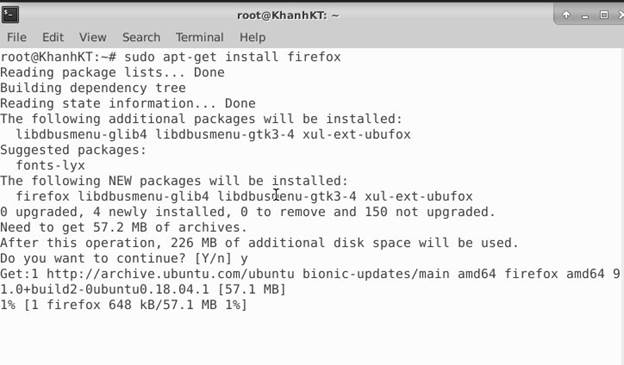The width and height of the screenshot is (624, 365).
Task: Click the terminal icon in the title bar
Action: click(10, 15)
